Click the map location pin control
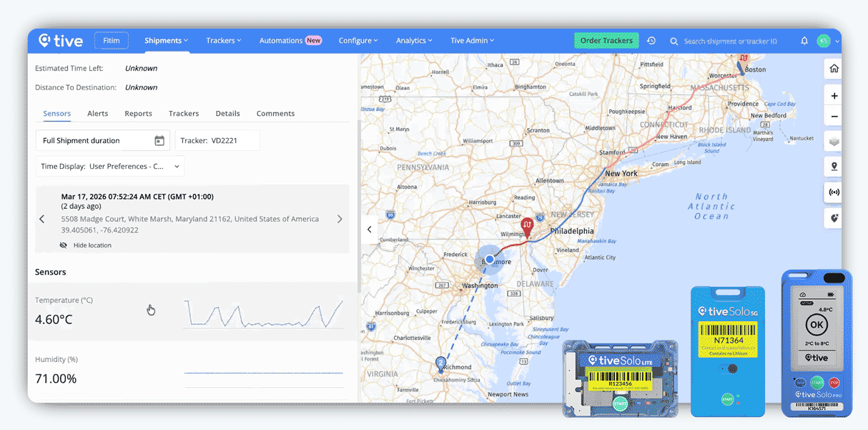This screenshot has width=868, height=430. (834, 167)
